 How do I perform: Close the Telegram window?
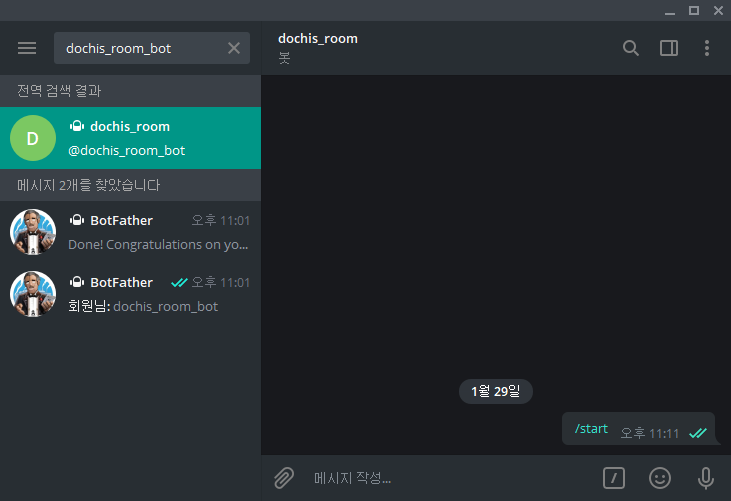(x=718, y=10)
